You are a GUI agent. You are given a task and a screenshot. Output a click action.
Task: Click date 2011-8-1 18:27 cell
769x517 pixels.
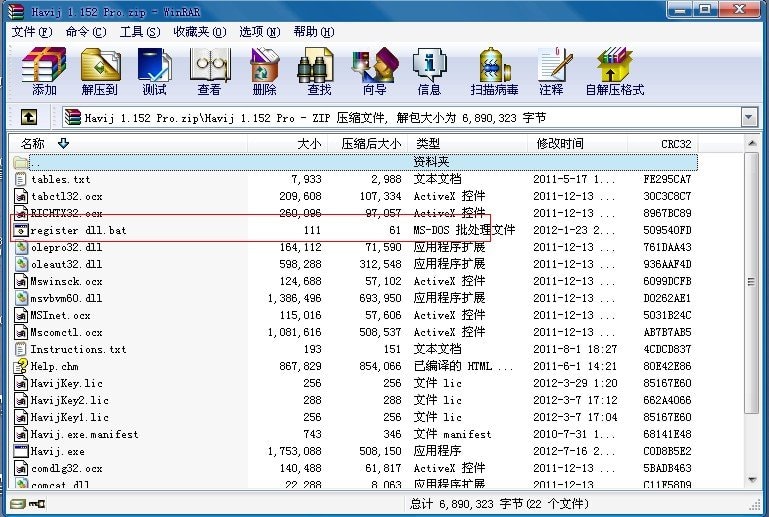click(x=575, y=349)
